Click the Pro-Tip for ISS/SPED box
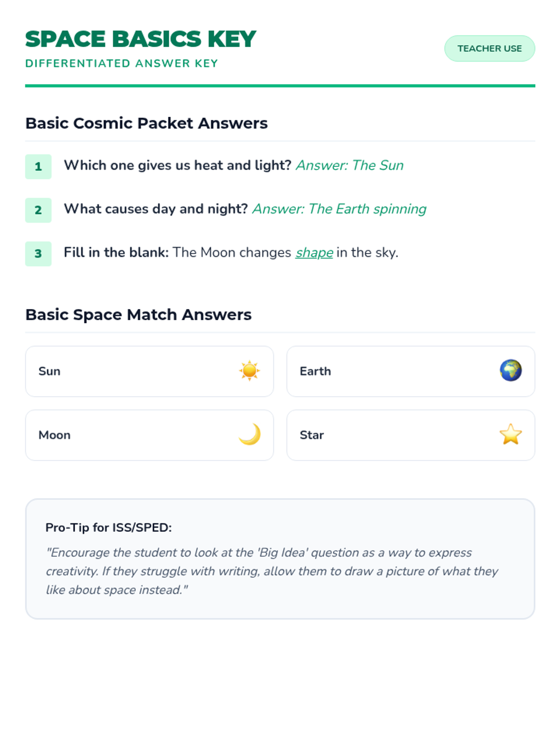560x747 pixels. point(280,559)
